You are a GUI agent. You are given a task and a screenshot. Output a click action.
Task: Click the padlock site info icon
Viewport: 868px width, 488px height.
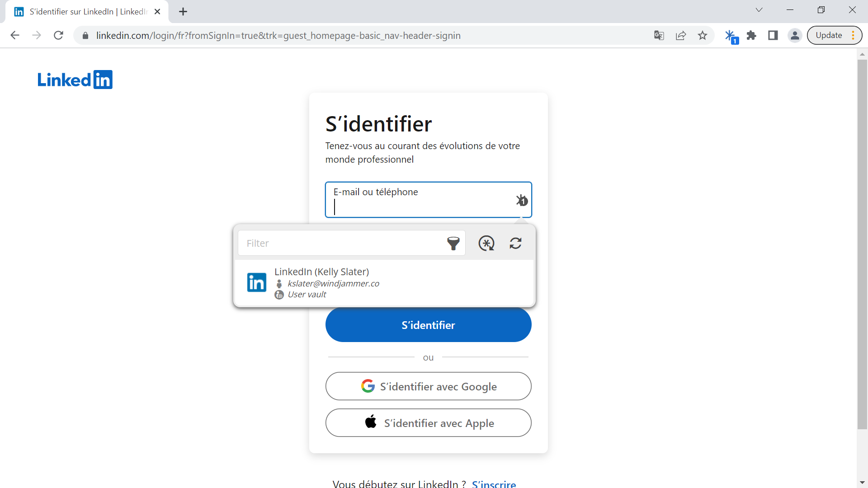pos(85,35)
